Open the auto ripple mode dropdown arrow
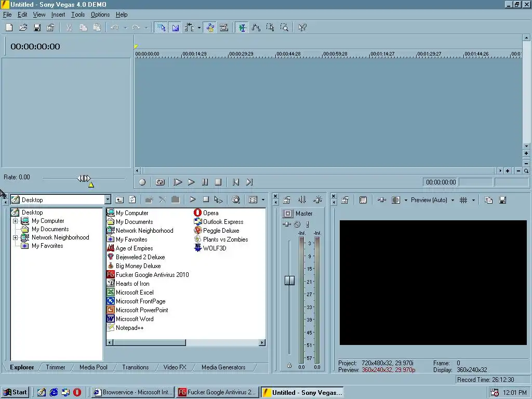Screen dimensions: 532x399 tap(199, 28)
